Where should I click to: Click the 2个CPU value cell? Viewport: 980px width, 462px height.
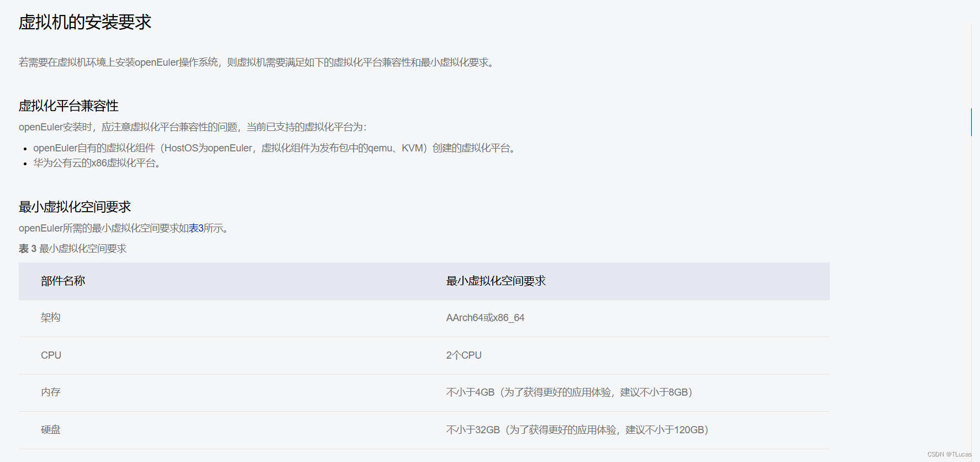tap(627, 355)
